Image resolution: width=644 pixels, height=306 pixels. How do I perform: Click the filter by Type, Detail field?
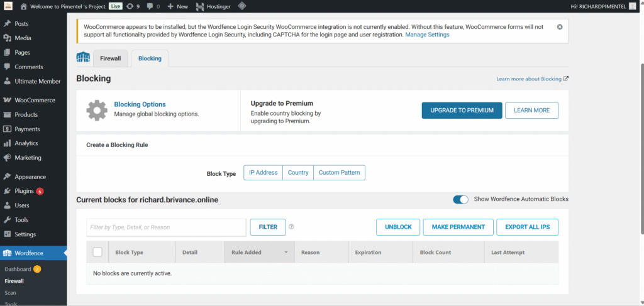pyautogui.click(x=166, y=227)
